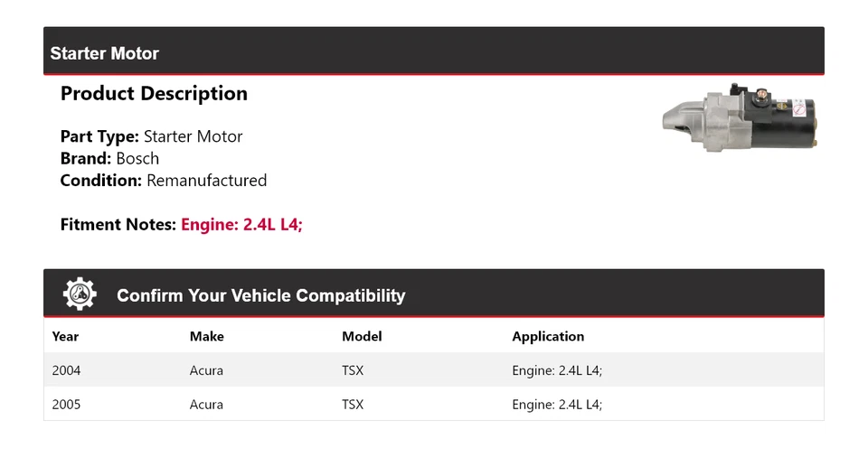Click the Model column header
This screenshot has width=868, height=467.
point(362,336)
